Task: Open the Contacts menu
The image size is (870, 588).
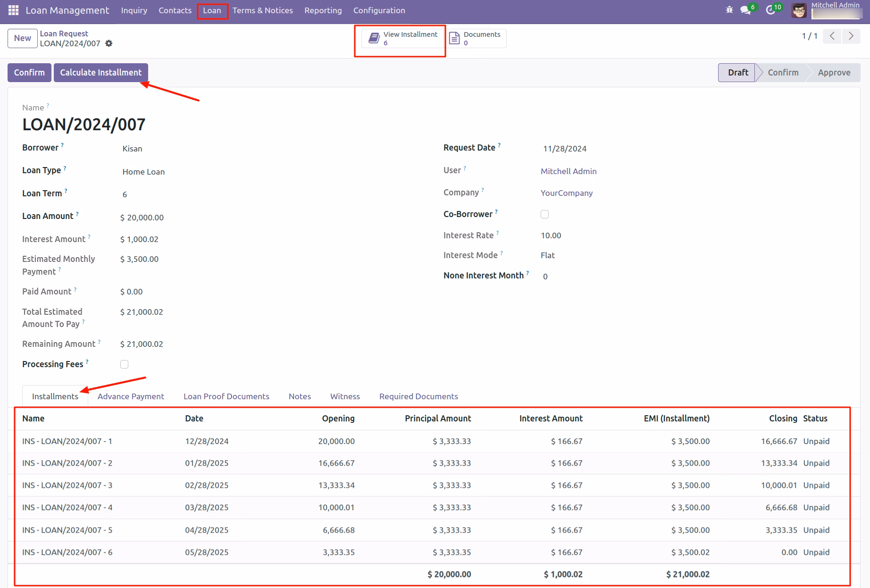Action: tap(175, 10)
